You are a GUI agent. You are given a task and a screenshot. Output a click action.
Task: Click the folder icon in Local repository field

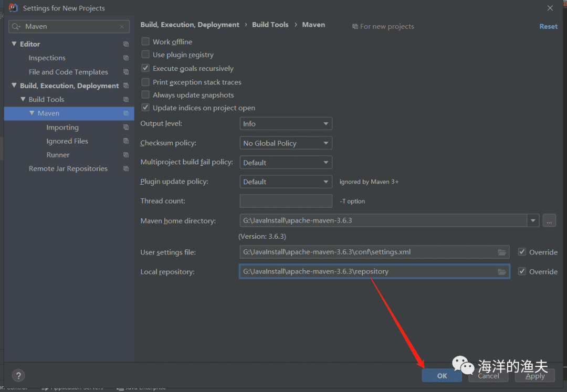pyautogui.click(x=501, y=272)
